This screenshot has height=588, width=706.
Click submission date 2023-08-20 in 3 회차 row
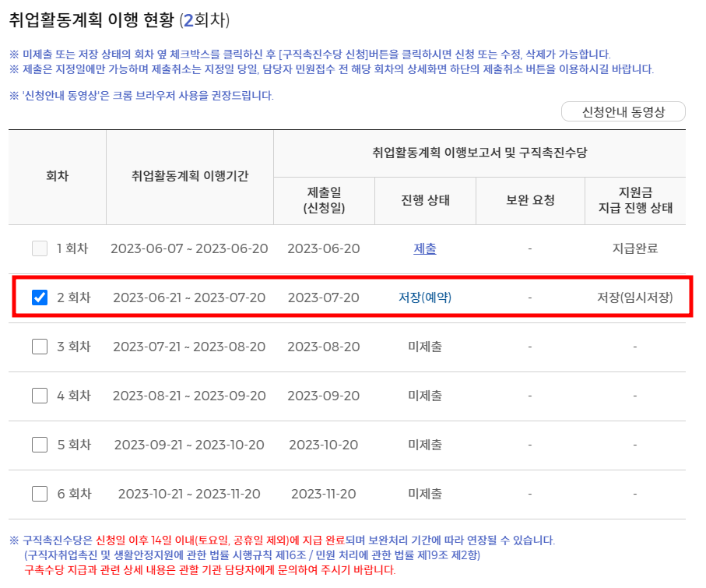(x=324, y=347)
